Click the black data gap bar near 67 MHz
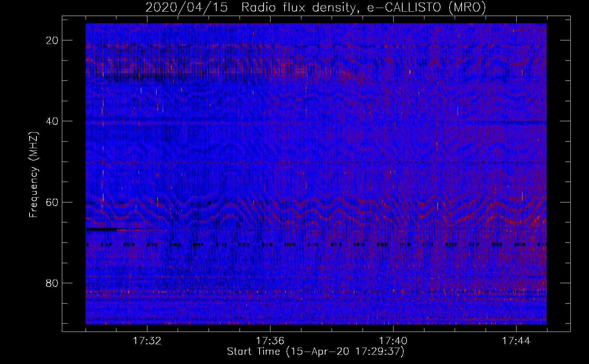The image size is (589, 364). coord(102,229)
